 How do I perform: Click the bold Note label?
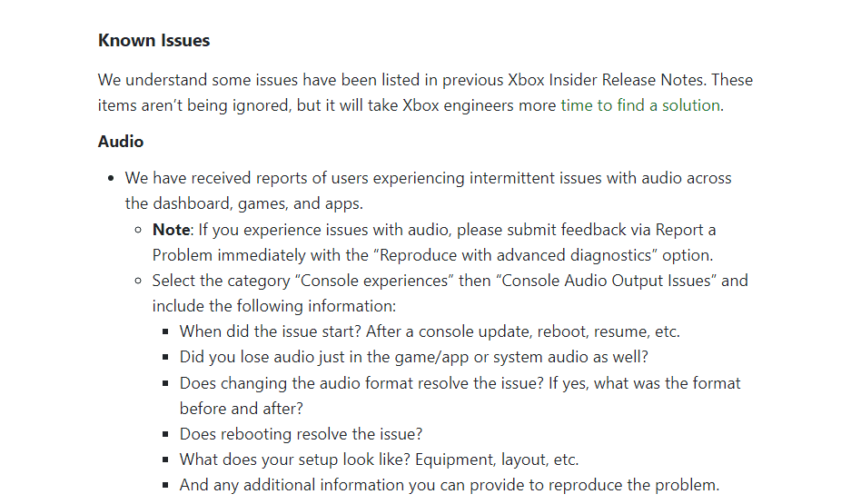171,230
